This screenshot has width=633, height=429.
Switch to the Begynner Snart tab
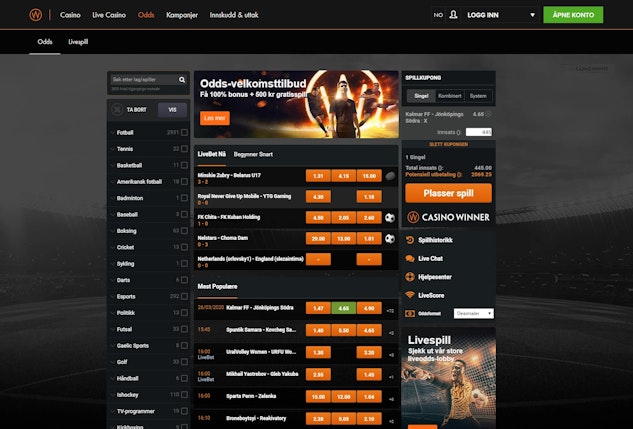click(253, 154)
